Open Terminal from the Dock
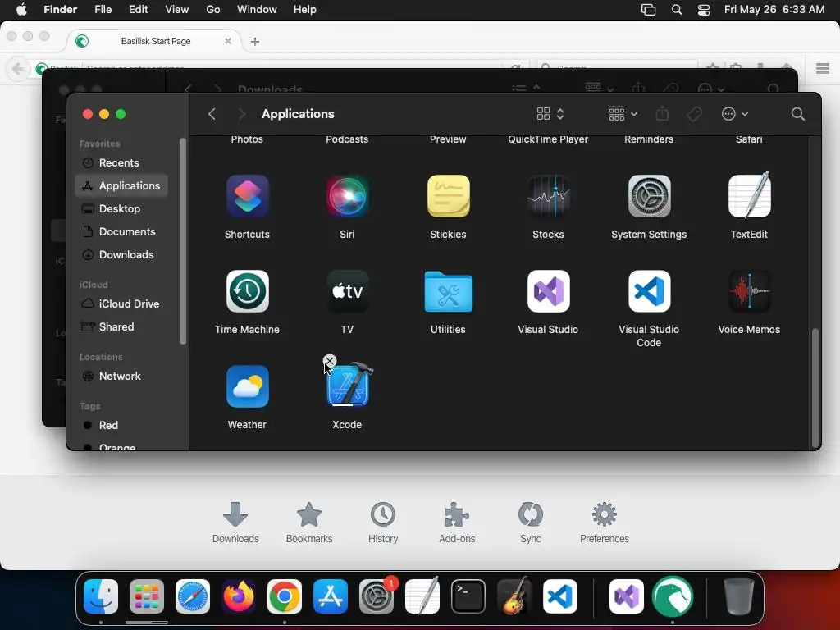Viewport: 840px width, 630px height. 468,596
